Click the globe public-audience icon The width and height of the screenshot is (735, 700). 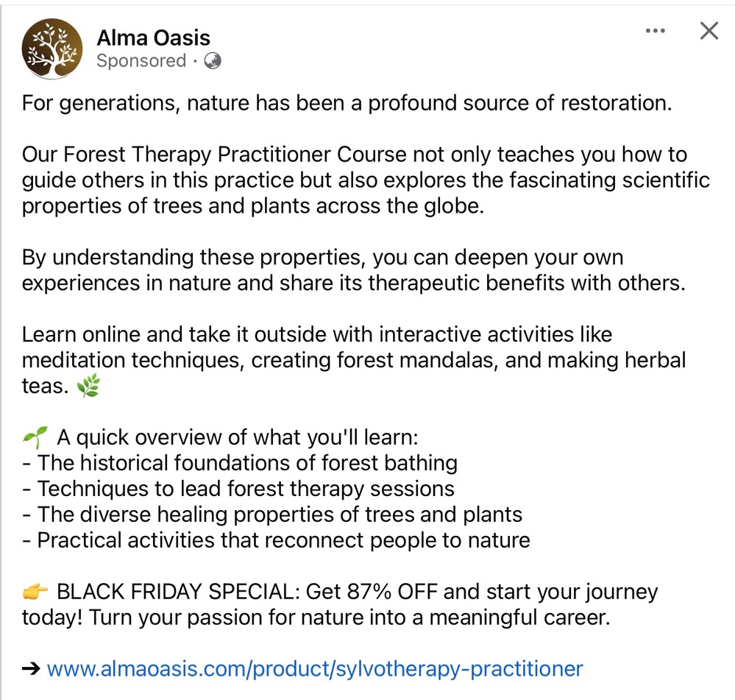[x=213, y=61]
